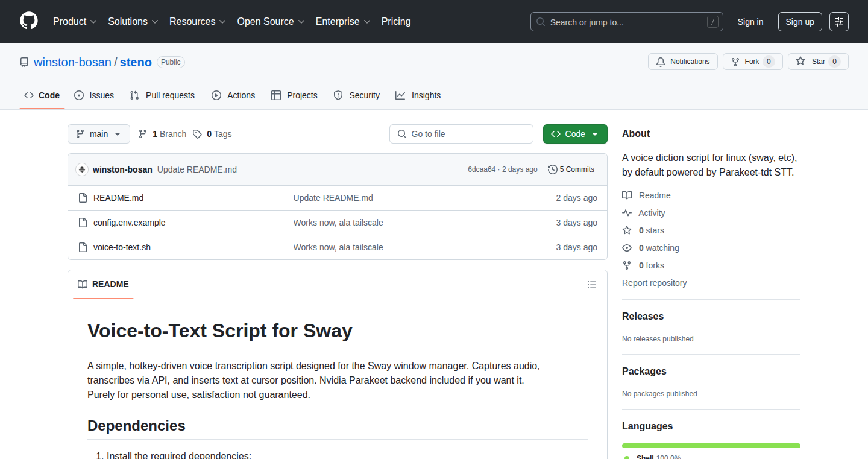This screenshot has width=868, height=459.
Task: Open commit hash 6dcaa64
Action: (482, 169)
